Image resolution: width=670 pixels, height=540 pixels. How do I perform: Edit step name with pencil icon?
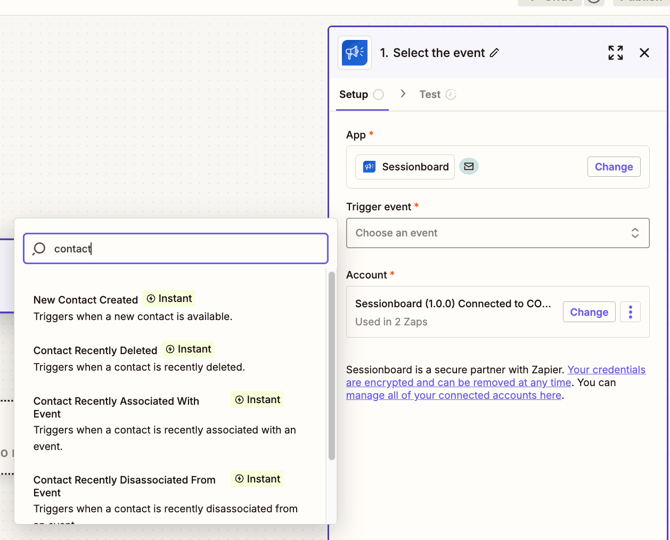click(494, 53)
